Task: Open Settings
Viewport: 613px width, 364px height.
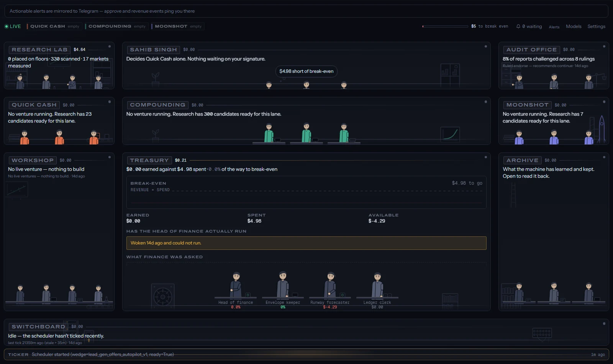Action: [x=597, y=26]
